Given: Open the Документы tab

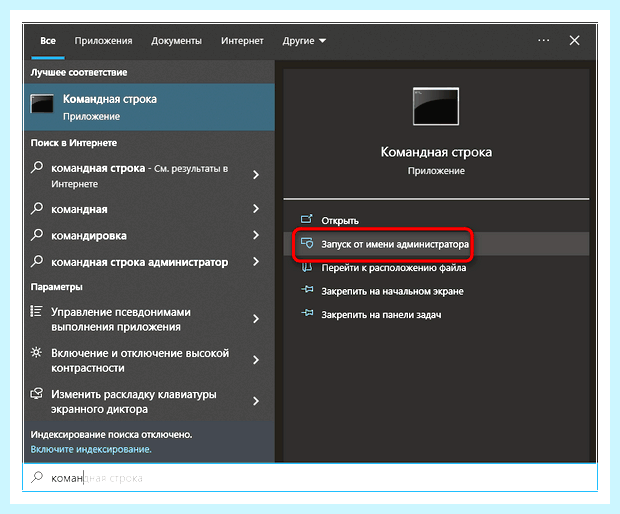Looking at the screenshot, I should tap(176, 41).
